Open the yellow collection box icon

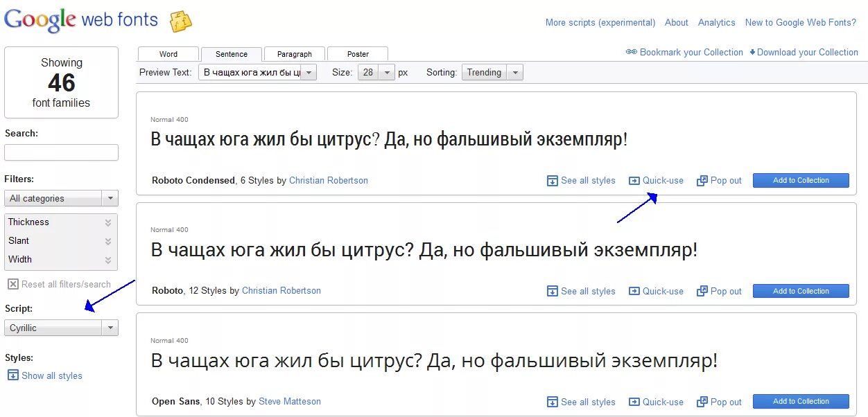click(181, 21)
